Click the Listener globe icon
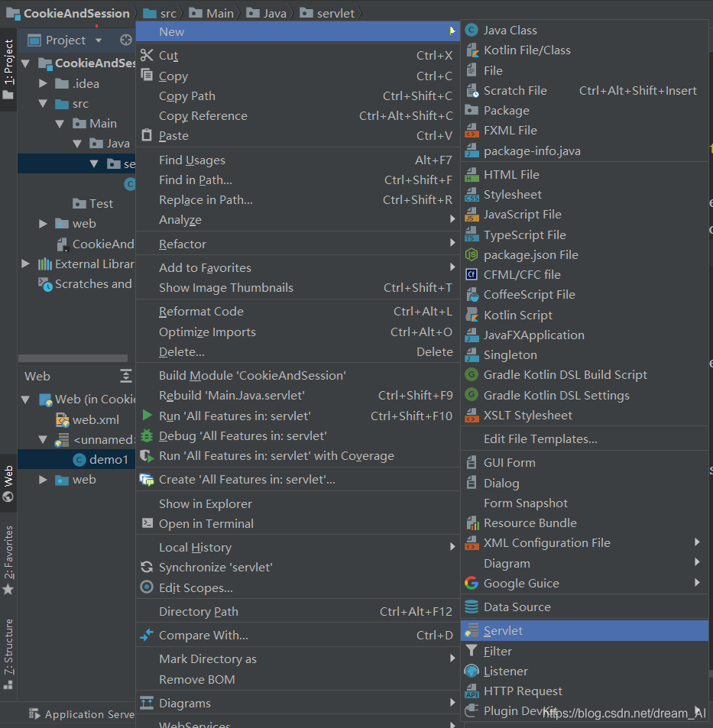The width and height of the screenshot is (713, 728). pyautogui.click(x=472, y=671)
